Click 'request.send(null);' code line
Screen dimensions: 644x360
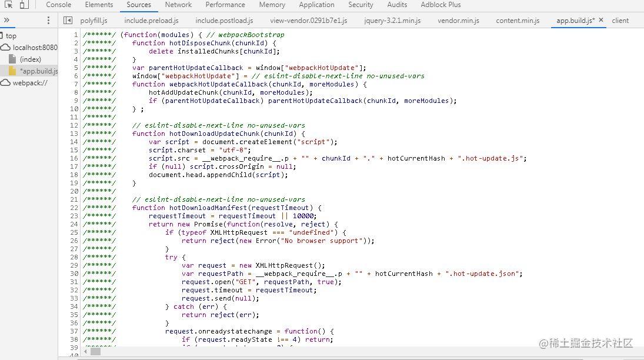(x=220, y=298)
